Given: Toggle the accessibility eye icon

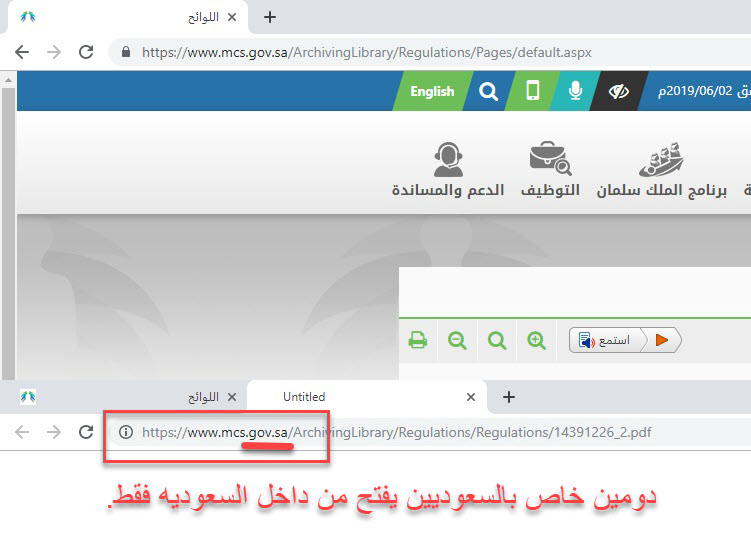Looking at the screenshot, I should click(619, 91).
